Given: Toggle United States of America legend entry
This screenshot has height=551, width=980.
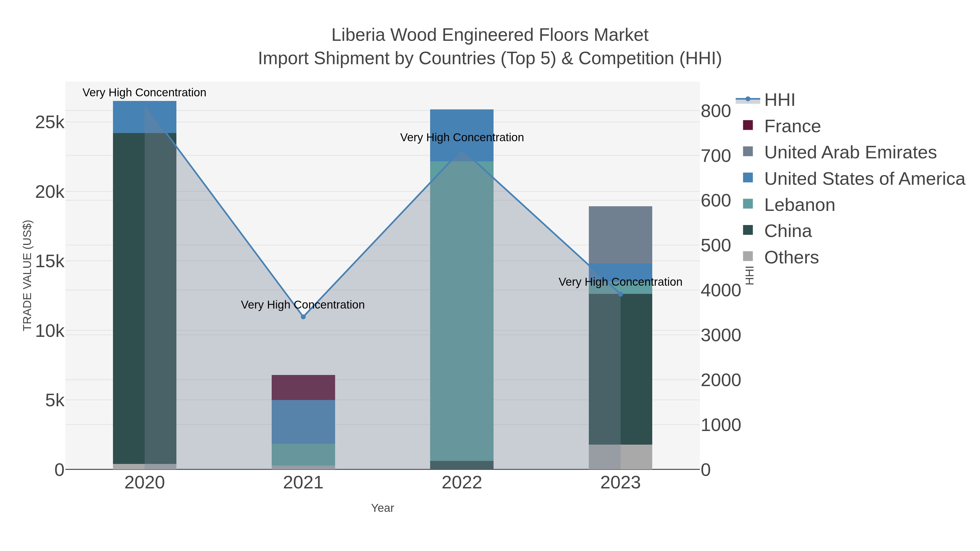Looking at the screenshot, I should 854,178.
